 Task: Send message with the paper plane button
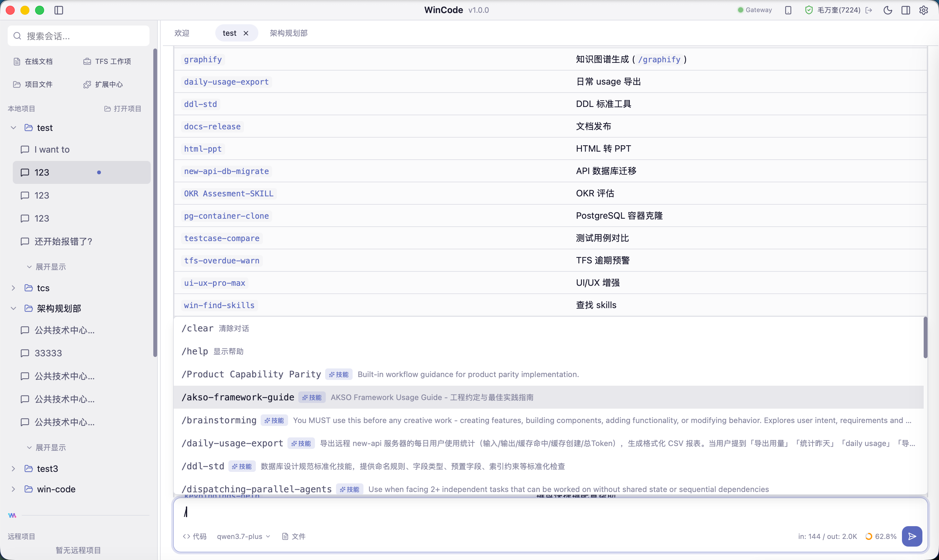point(912,536)
